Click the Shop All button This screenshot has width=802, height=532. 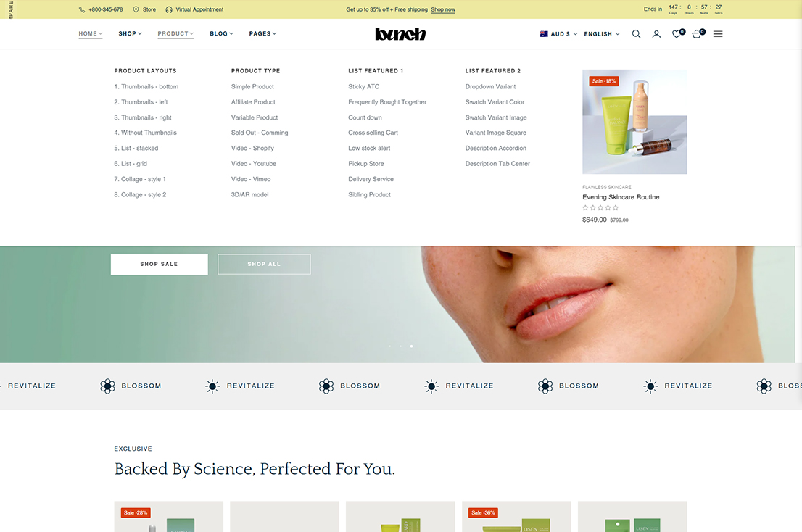click(264, 264)
